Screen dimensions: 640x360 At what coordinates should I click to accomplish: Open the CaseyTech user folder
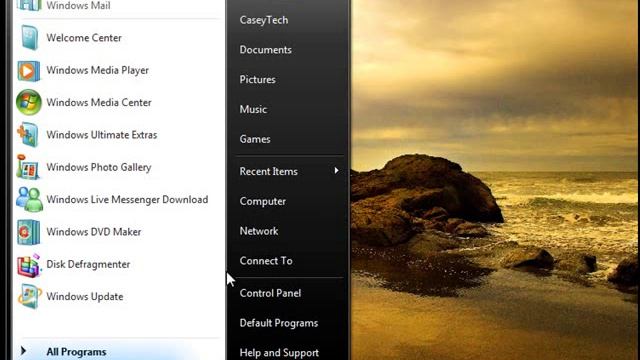coord(264,20)
